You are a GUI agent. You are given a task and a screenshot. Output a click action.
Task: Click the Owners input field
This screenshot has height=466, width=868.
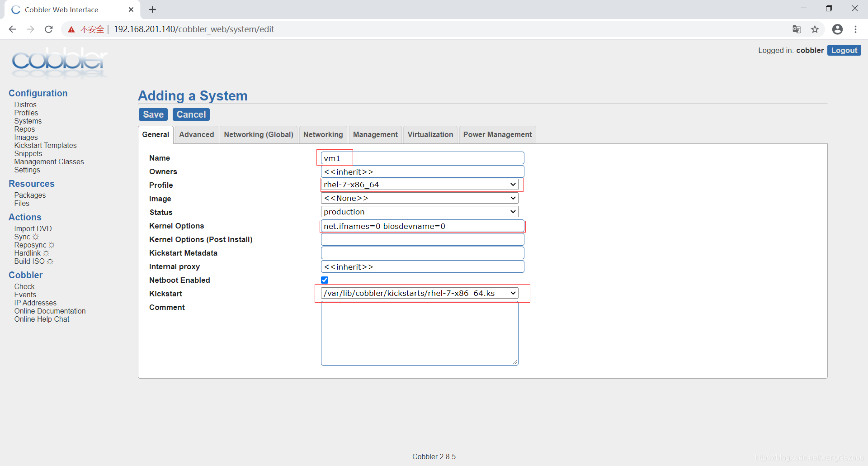(x=422, y=171)
